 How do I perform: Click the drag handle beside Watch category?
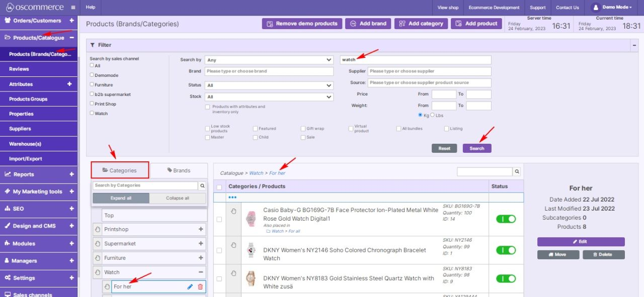(98, 272)
